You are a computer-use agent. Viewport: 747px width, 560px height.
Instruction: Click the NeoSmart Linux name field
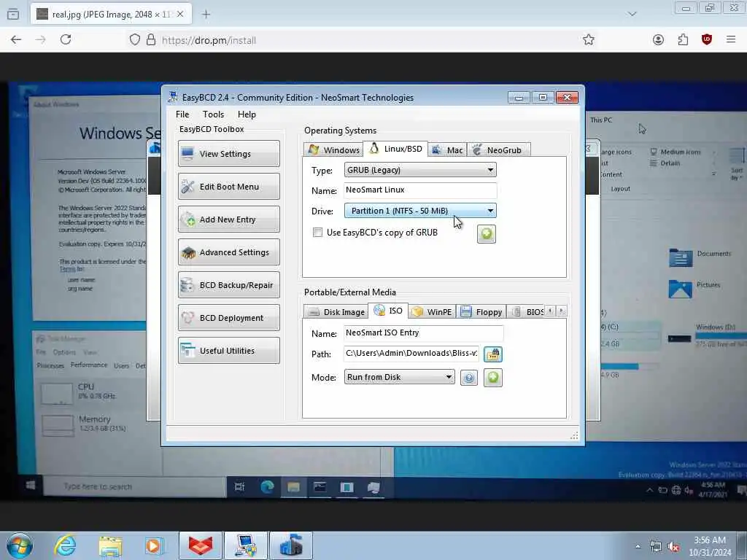point(420,190)
